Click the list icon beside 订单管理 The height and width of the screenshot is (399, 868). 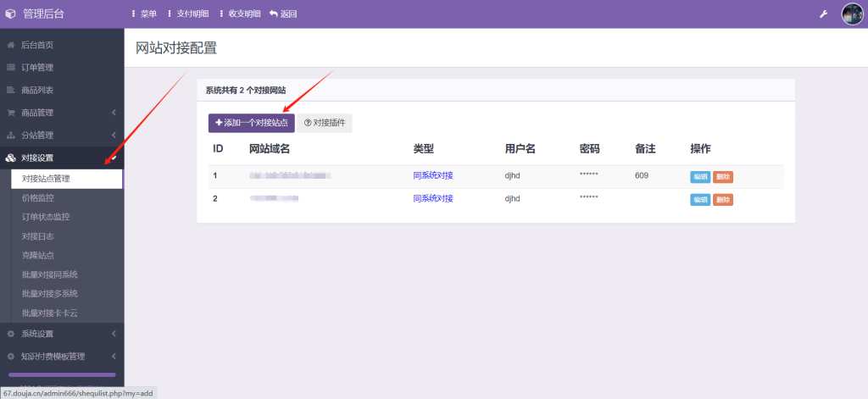point(10,68)
